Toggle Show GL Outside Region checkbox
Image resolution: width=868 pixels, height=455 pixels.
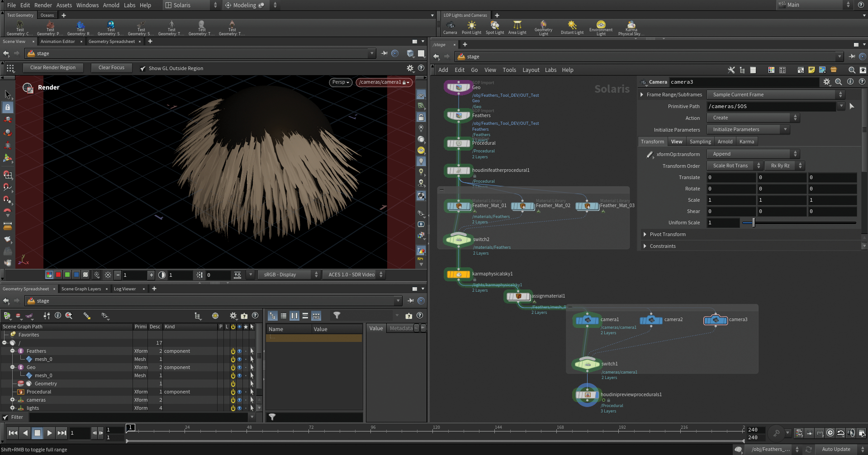143,68
